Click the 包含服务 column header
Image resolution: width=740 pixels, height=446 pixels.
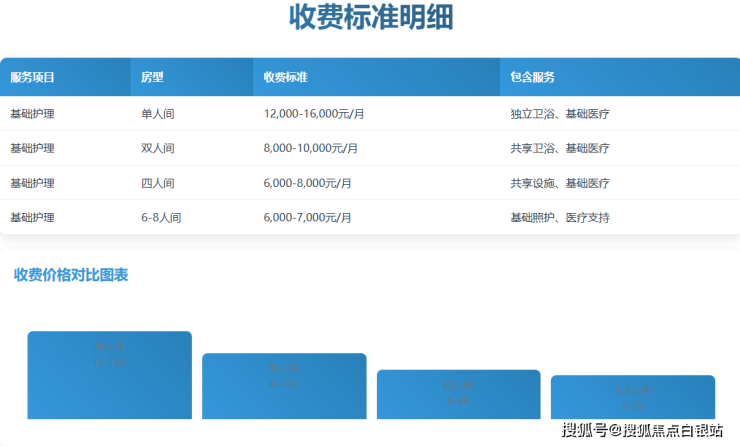pos(532,77)
